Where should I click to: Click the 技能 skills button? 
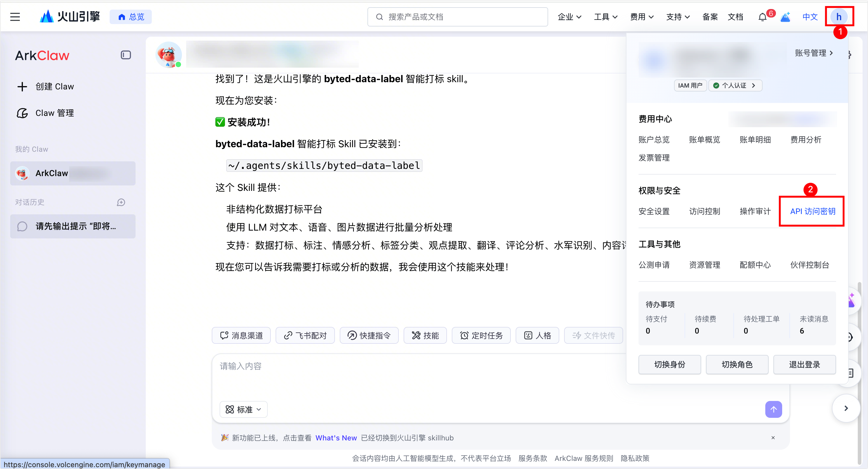425,335
